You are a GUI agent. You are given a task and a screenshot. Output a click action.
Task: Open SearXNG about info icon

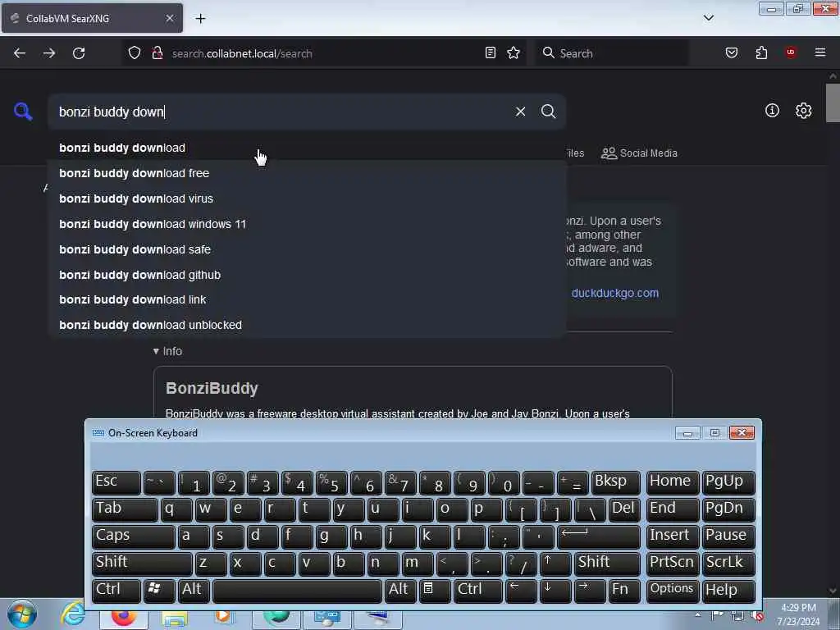click(x=772, y=111)
